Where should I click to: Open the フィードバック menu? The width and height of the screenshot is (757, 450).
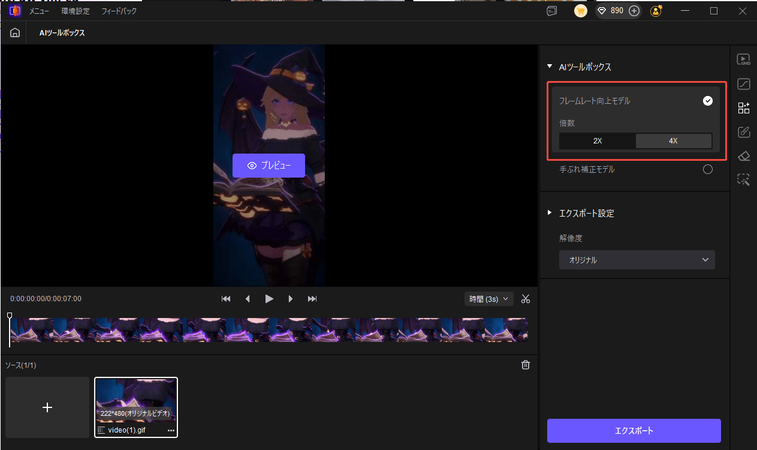click(x=119, y=11)
